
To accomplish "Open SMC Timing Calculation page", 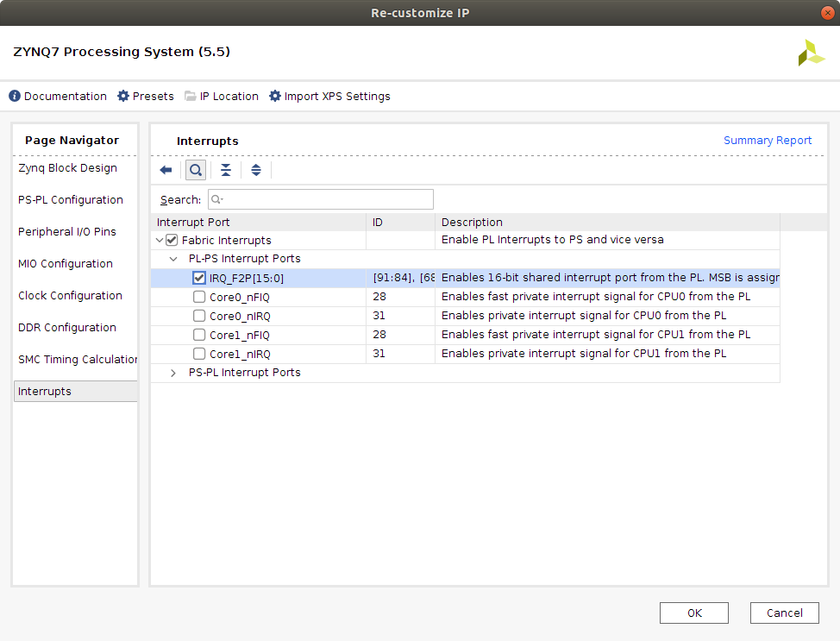I will pos(78,360).
